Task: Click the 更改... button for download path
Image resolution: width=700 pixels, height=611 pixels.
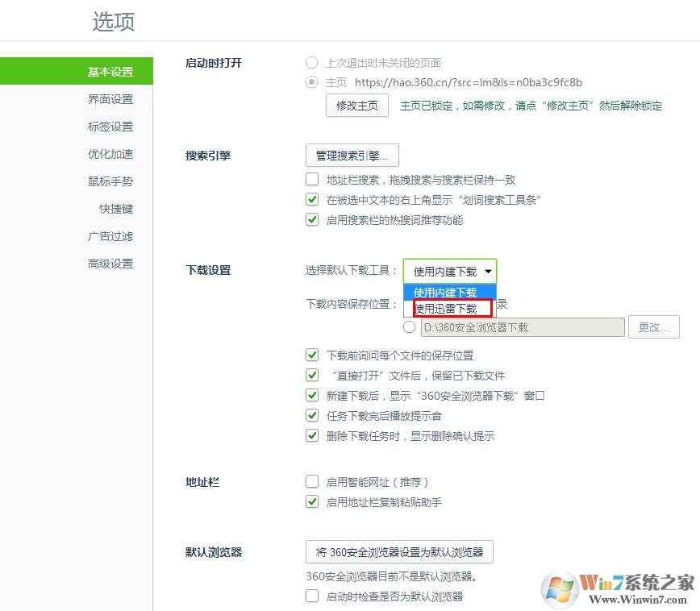Action: click(654, 327)
